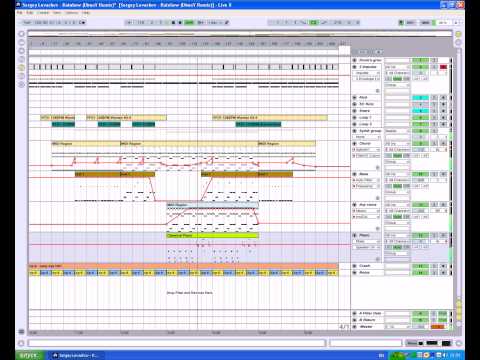The height and width of the screenshot is (360, 480).
Task: Toggle Crash track activator
Action: (420, 266)
